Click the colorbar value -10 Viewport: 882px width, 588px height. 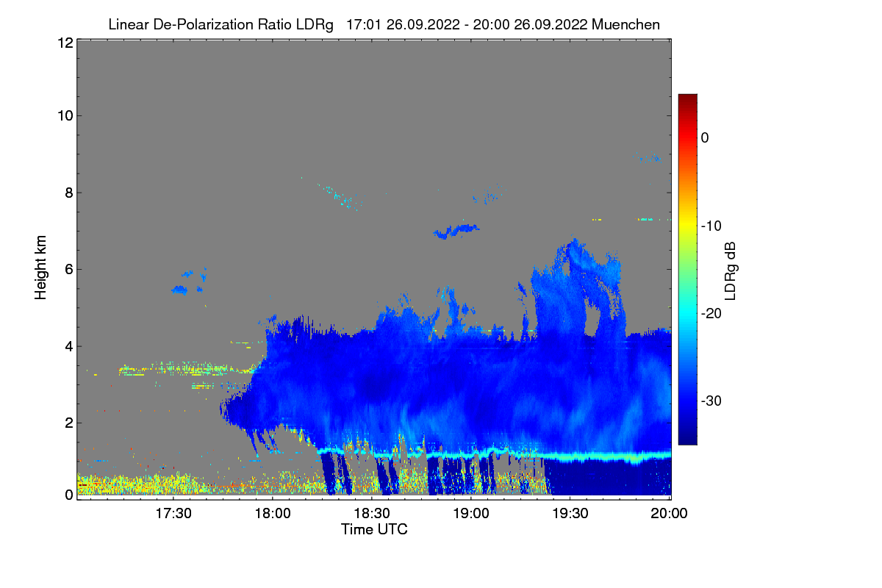coord(711,226)
